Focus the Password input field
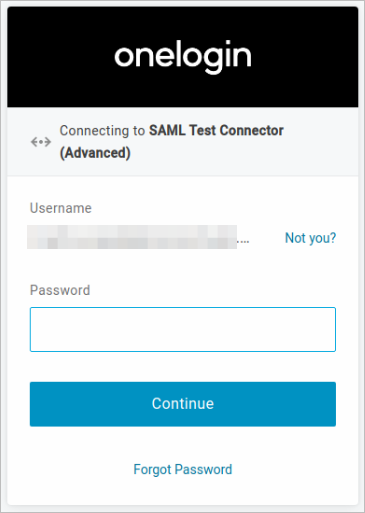Image resolution: width=365 pixels, height=513 pixels. (x=183, y=329)
